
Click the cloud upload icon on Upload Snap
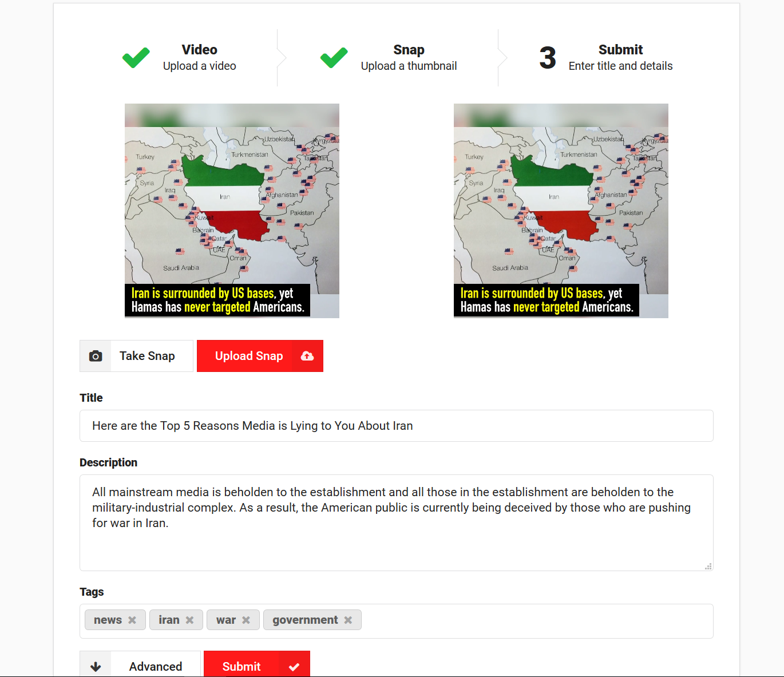(307, 356)
